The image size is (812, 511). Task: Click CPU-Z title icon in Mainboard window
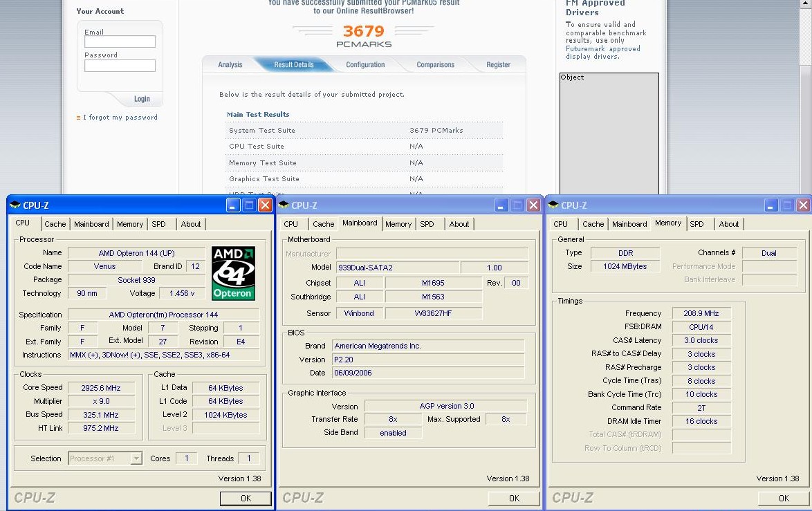click(284, 205)
